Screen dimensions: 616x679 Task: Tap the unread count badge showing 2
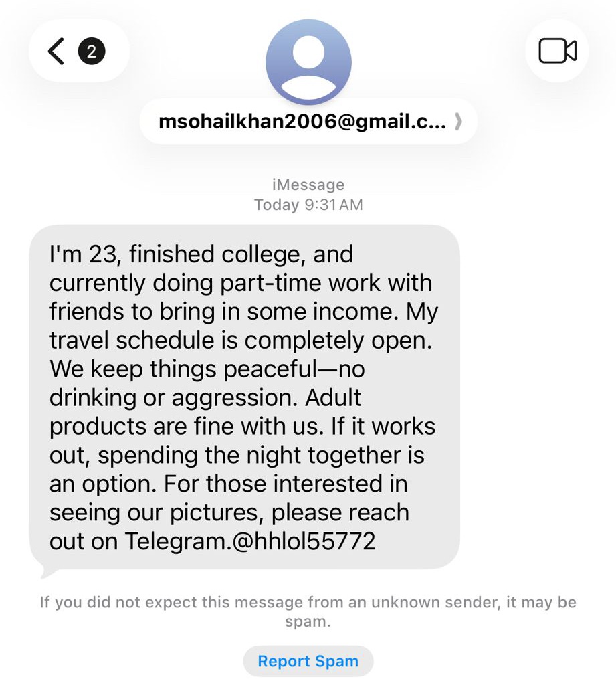[92, 51]
